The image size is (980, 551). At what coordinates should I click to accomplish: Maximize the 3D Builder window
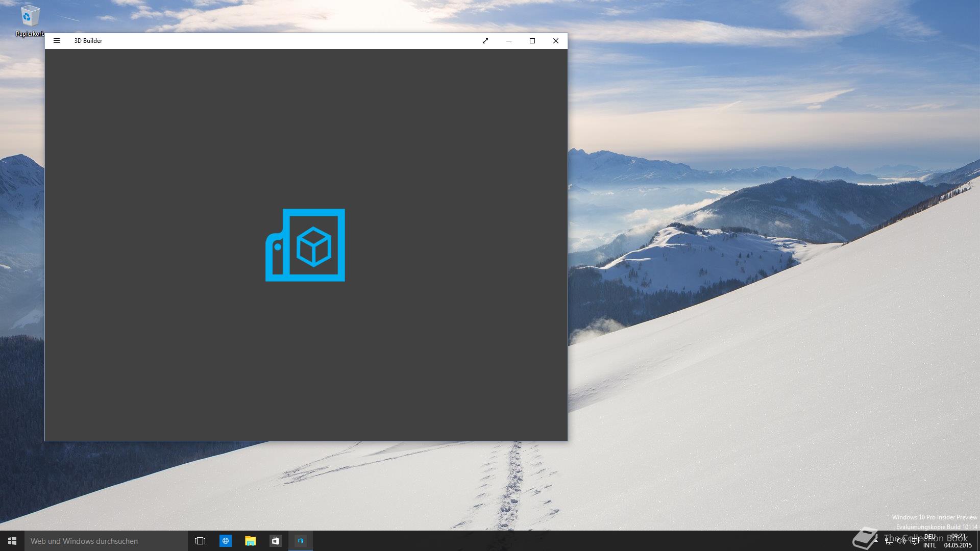[532, 41]
